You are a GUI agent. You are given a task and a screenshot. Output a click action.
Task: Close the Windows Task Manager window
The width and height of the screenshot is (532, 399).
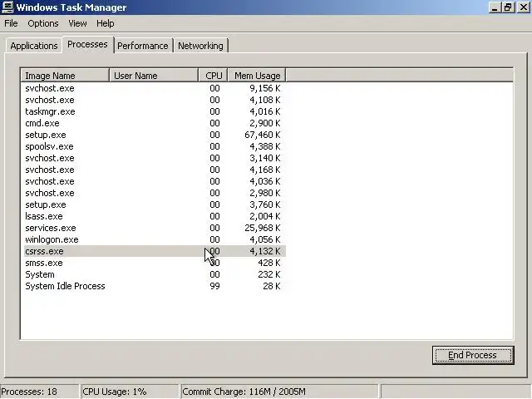(x=523, y=7)
